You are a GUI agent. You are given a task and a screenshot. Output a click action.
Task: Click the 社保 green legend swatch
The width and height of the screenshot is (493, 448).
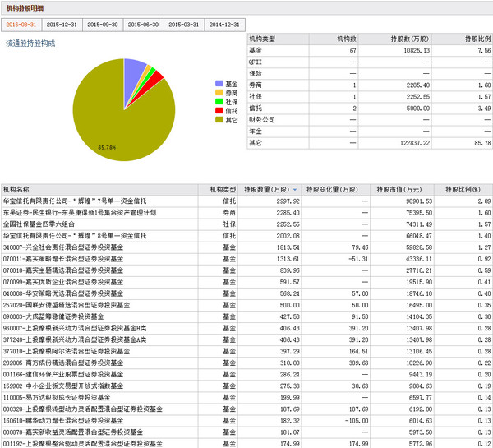(x=218, y=102)
